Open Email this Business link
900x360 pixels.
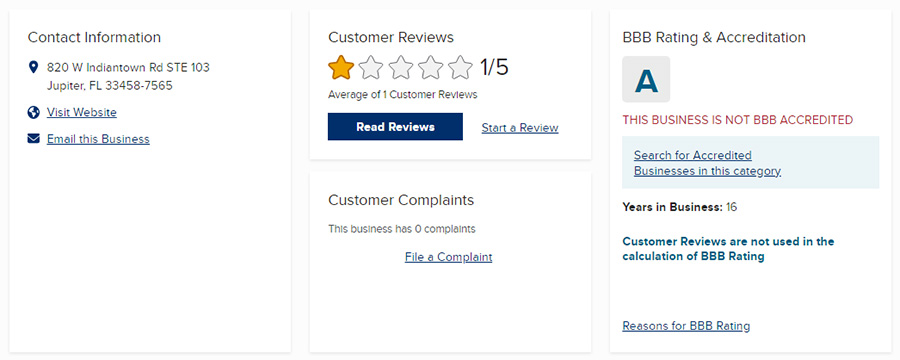coord(98,139)
